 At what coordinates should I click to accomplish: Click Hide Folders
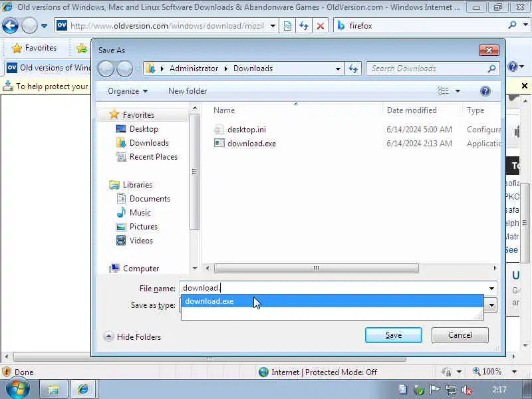[132, 337]
